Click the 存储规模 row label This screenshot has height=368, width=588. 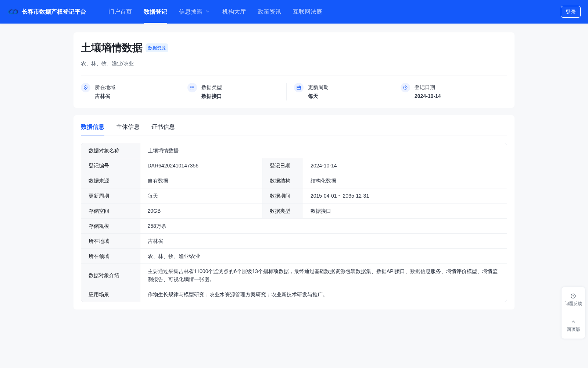tap(99, 226)
